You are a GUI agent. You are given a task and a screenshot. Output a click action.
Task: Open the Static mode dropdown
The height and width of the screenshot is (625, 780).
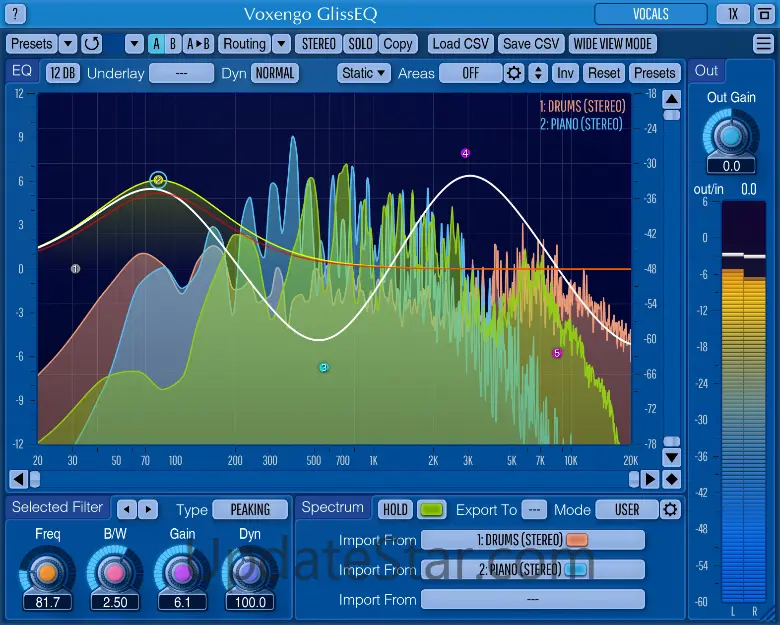364,73
